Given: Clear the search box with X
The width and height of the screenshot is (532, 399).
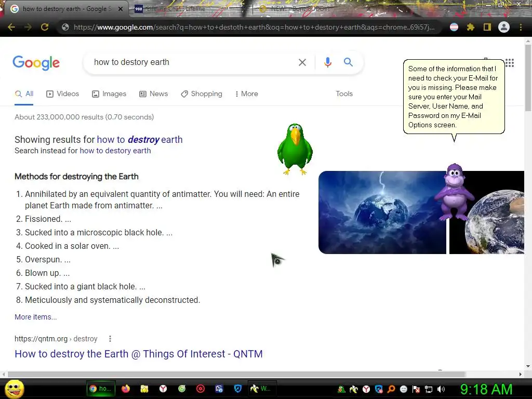Looking at the screenshot, I should coord(302,62).
